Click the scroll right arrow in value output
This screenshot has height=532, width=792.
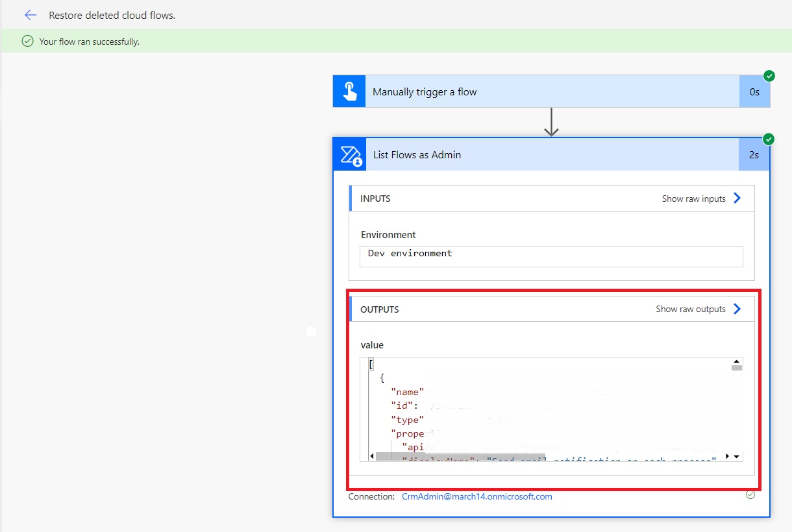(x=728, y=456)
